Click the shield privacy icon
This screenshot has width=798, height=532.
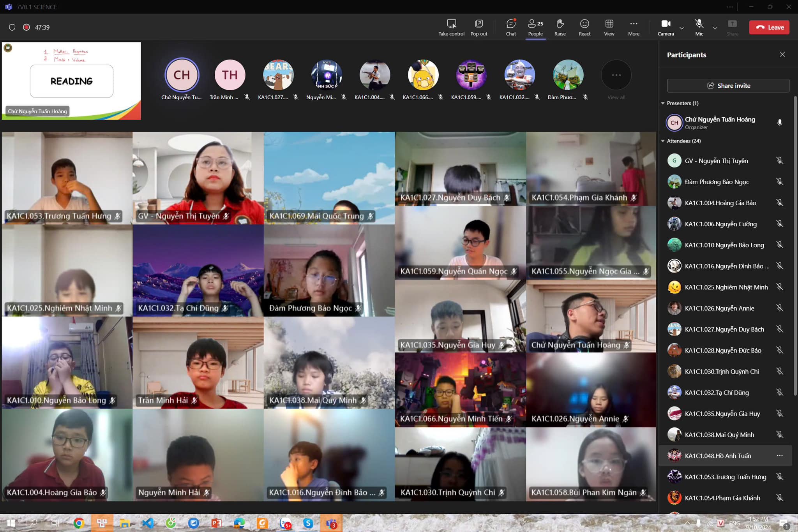[x=12, y=27]
